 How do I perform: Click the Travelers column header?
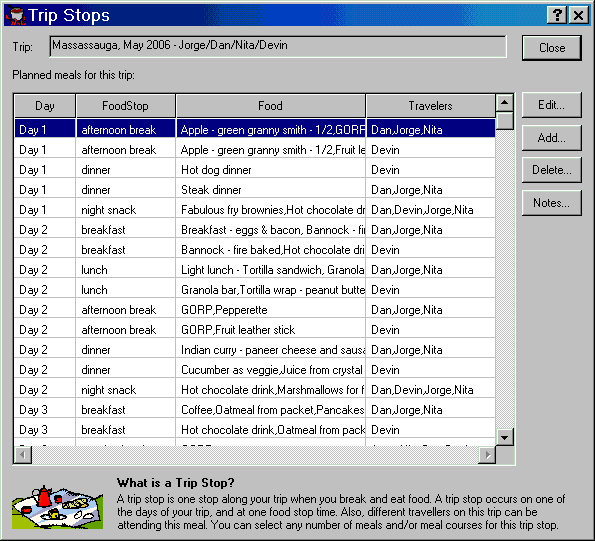tap(430, 106)
